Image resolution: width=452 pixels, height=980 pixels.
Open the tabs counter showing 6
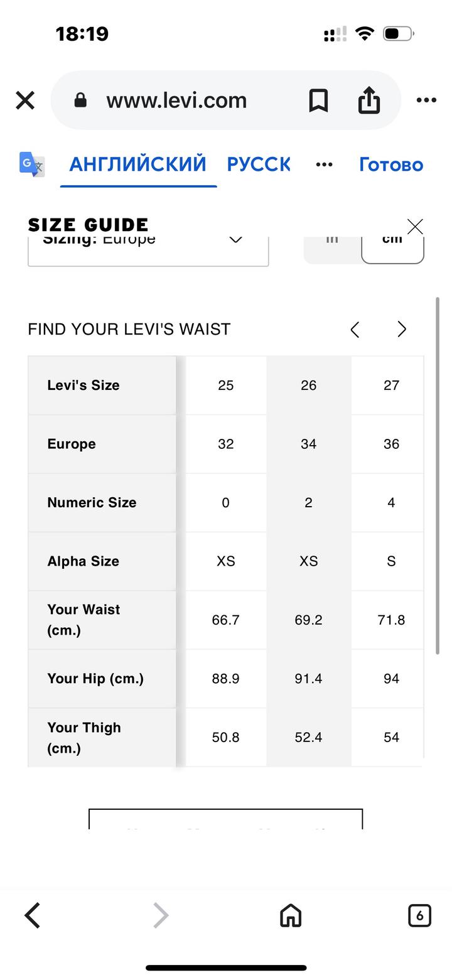click(x=419, y=915)
